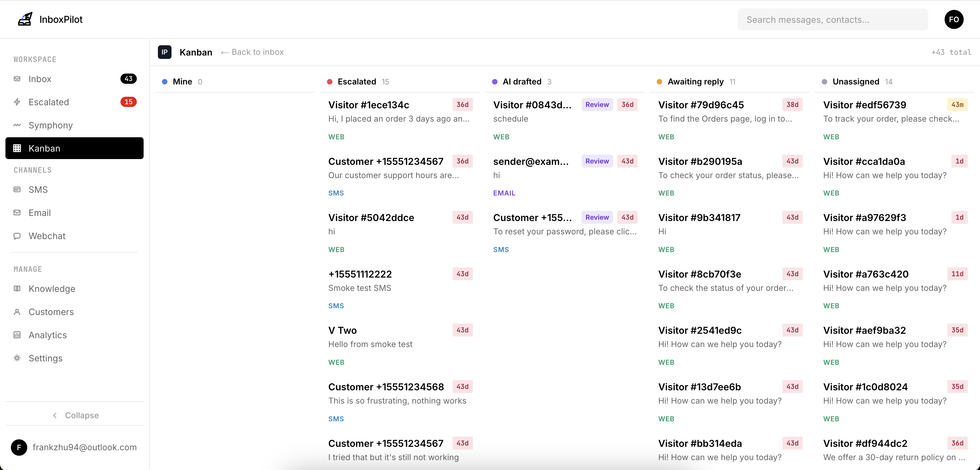
Task: Open Inbox in the sidebar
Action: coord(75,79)
